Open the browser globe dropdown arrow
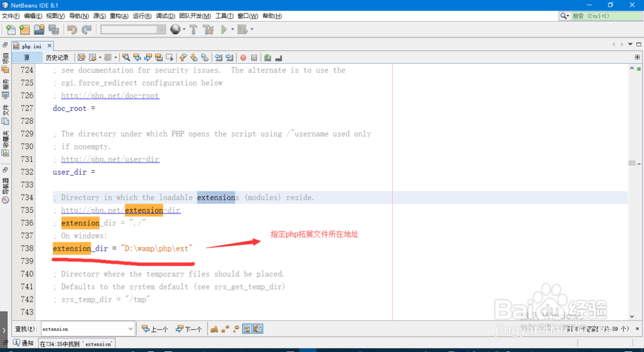Image resolution: width=644 pixels, height=352 pixels. click(x=184, y=29)
